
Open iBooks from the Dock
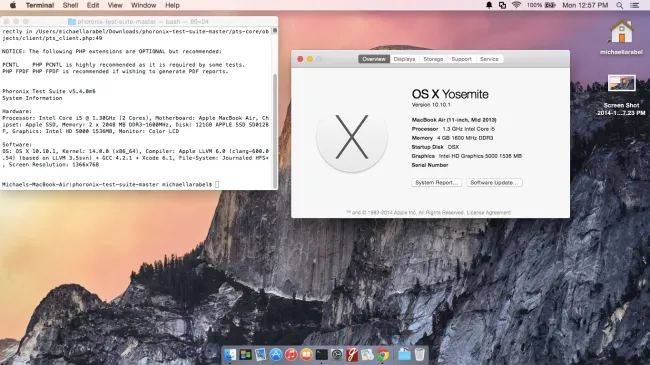[306, 355]
